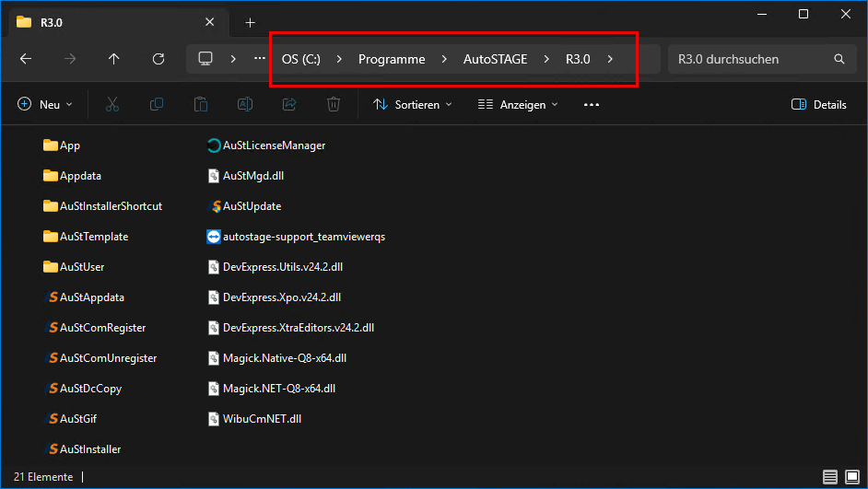Select the AuStMgd.dll file
Viewport: 868px width, 489px height.
point(245,176)
